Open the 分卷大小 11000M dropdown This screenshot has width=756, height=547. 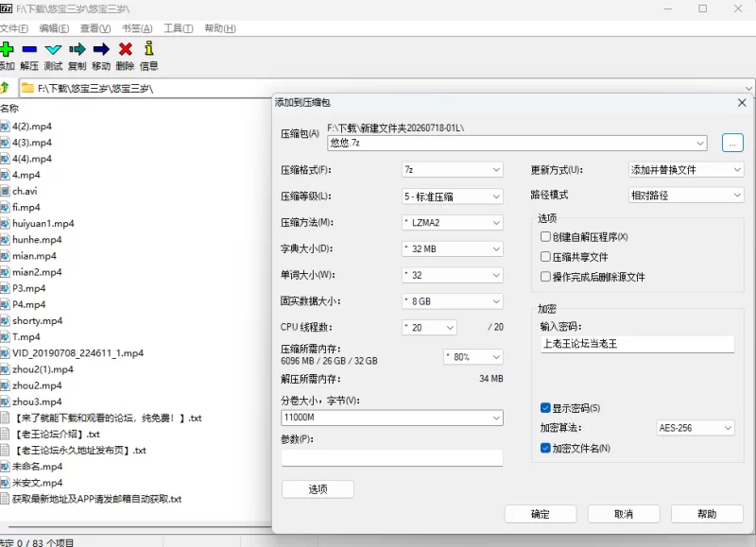(x=392, y=418)
